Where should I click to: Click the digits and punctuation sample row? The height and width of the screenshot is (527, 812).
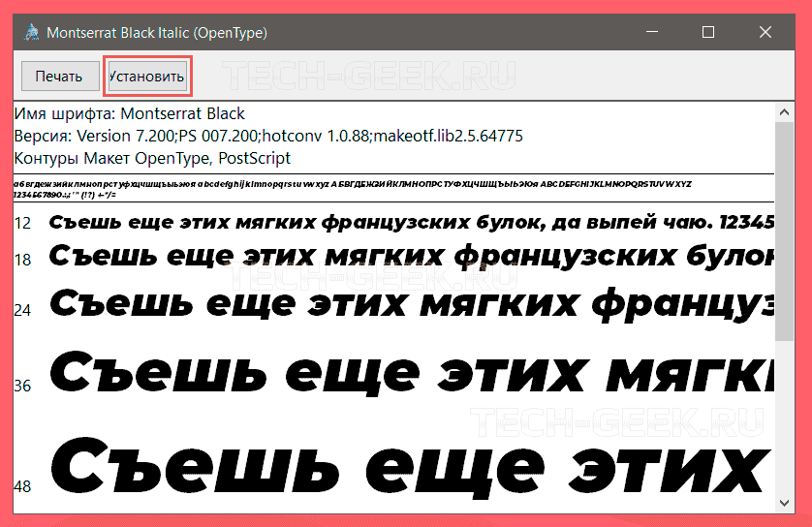(65, 195)
